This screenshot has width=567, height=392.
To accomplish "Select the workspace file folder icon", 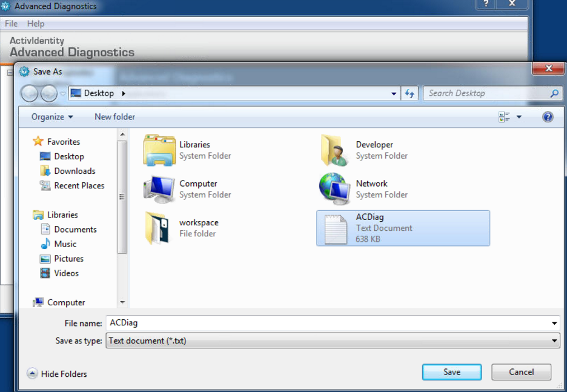I will coord(158,228).
